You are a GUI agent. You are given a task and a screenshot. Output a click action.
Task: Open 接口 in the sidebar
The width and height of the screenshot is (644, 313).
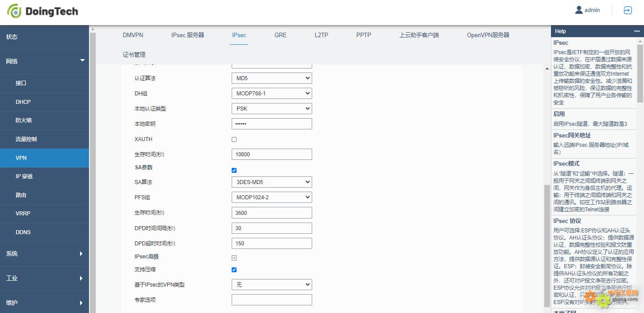coord(44,83)
